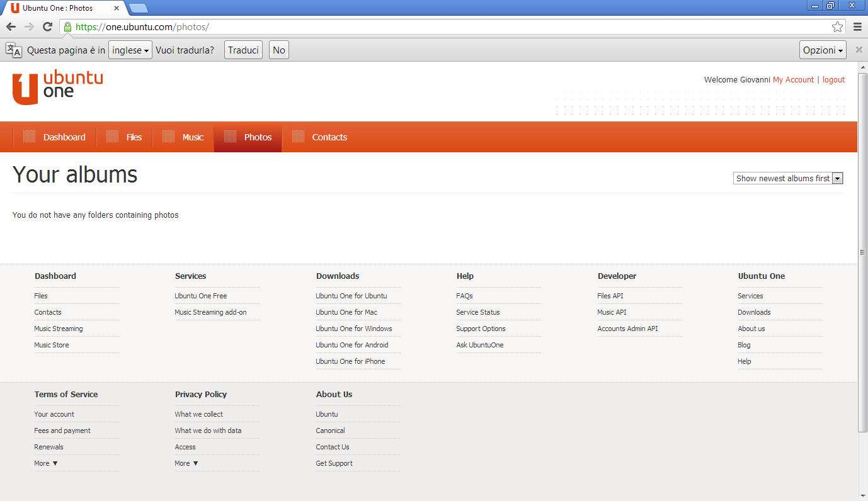Close the translation bar
Image resolution: width=868 pixels, height=501 pixels.
click(x=859, y=50)
